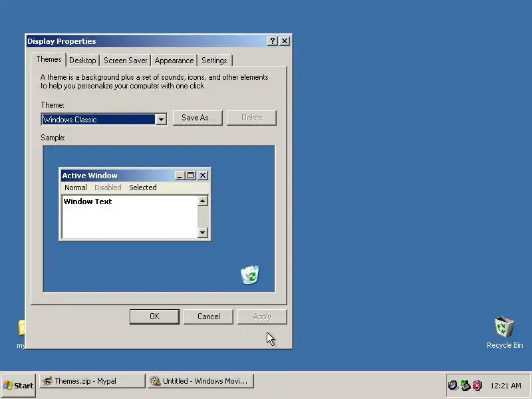Click the Selected sample menu item
This screenshot has width=532, height=399.
(143, 188)
